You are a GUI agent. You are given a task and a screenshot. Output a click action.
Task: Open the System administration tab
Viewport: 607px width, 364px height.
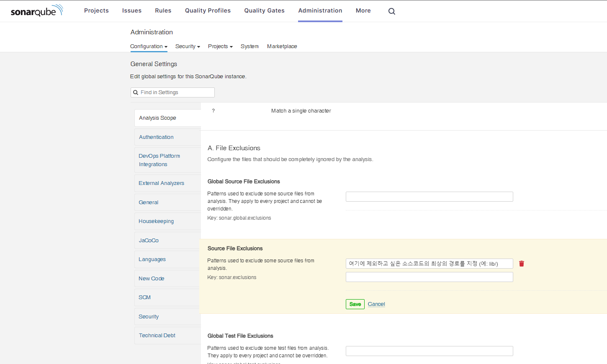(x=249, y=46)
